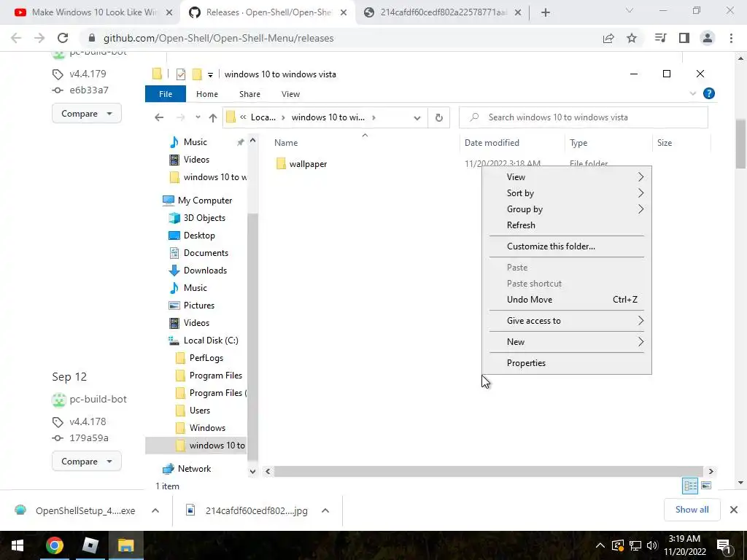Image resolution: width=747 pixels, height=560 pixels.
Task: Open the pc-build-bot link near Sep 12
Action: pos(98,399)
